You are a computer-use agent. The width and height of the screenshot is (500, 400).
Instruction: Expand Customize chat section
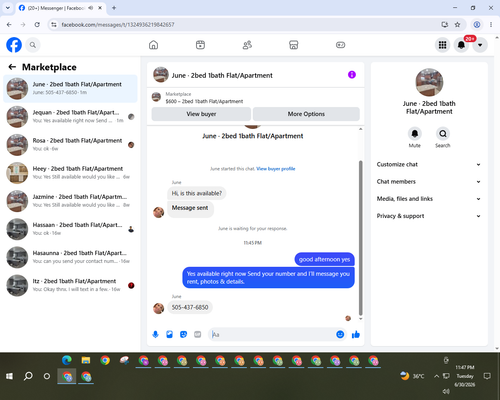(429, 164)
